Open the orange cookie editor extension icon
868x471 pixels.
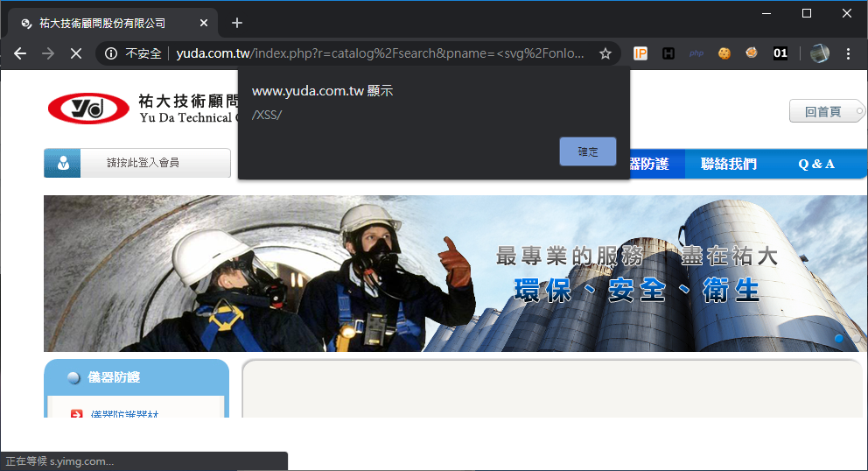pyautogui.click(x=752, y=53)
